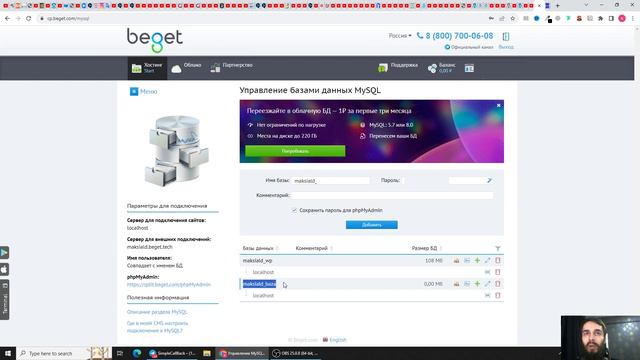Click the browser reload button
Viewport: 640px width, 360px height.
(x=28, y=18)
